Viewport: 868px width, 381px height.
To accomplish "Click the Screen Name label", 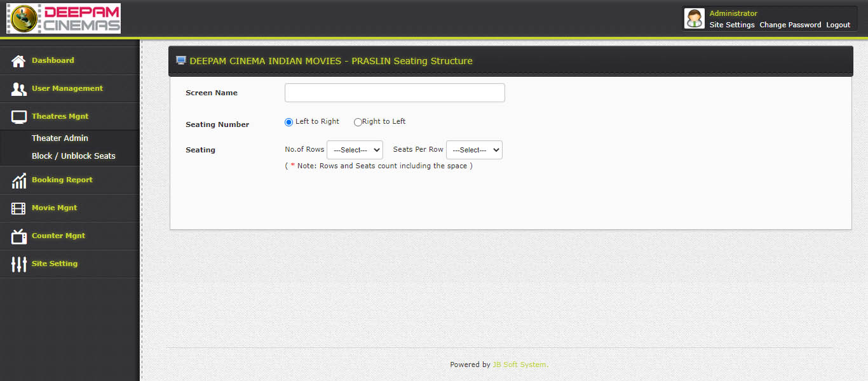I will coord(212,93).
